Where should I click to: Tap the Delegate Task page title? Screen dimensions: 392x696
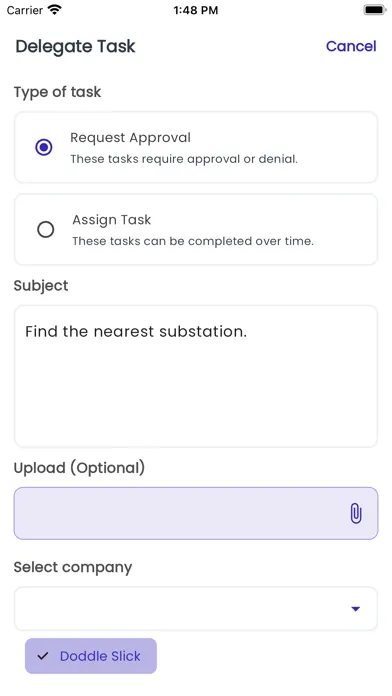click(75, 46)
